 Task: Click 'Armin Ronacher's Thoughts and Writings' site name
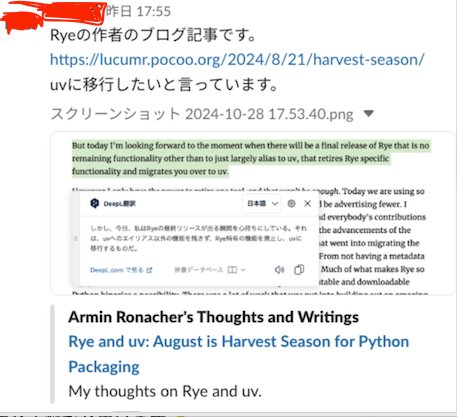pyautogui.click(x=213, y=317)
